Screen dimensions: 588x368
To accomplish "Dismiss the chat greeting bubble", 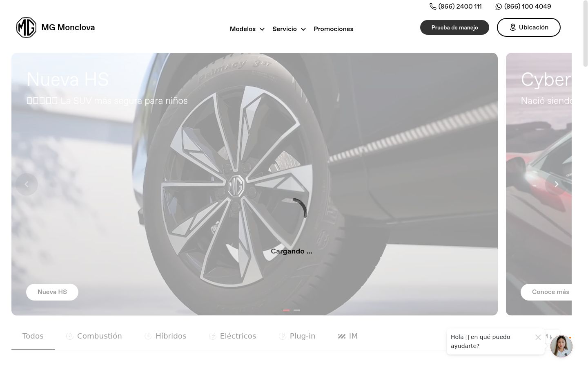I will (538, 337).
